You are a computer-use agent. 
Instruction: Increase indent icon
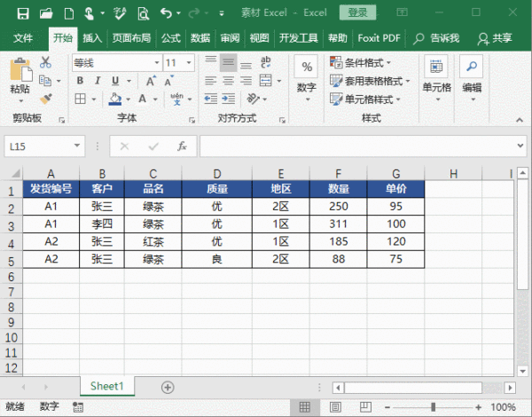coord(229,98)
